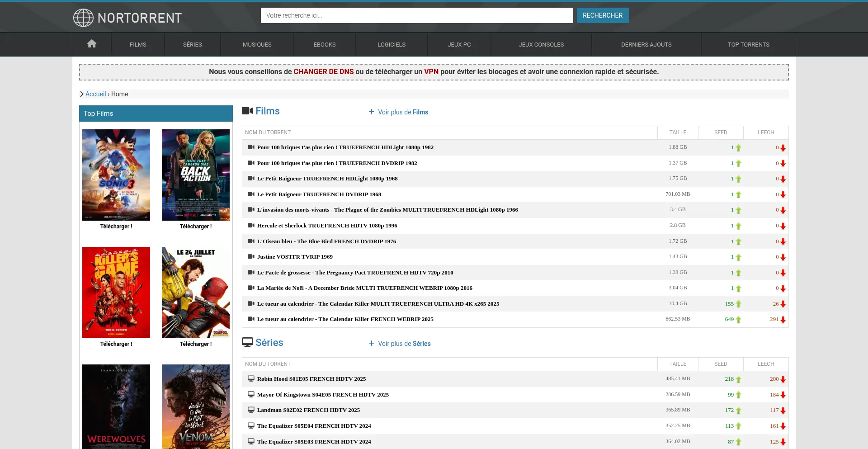Open the Films menu item
The width and height of the screenshot is (868, 449).
tap(138, 44)
